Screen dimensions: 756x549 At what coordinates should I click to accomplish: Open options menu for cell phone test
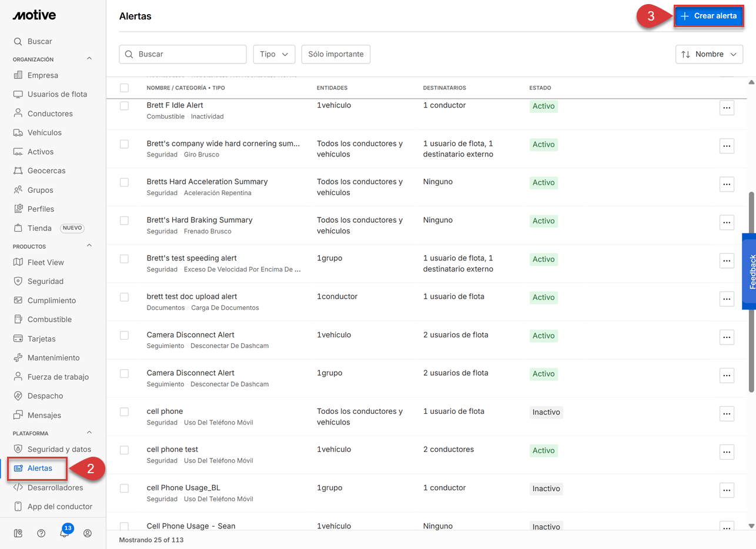tap(727, 451)
